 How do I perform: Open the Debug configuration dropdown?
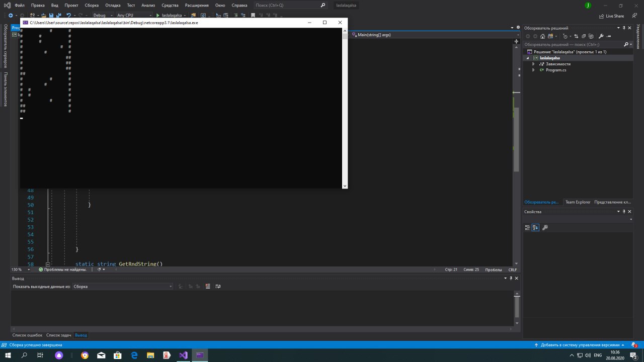click(103, 16)
